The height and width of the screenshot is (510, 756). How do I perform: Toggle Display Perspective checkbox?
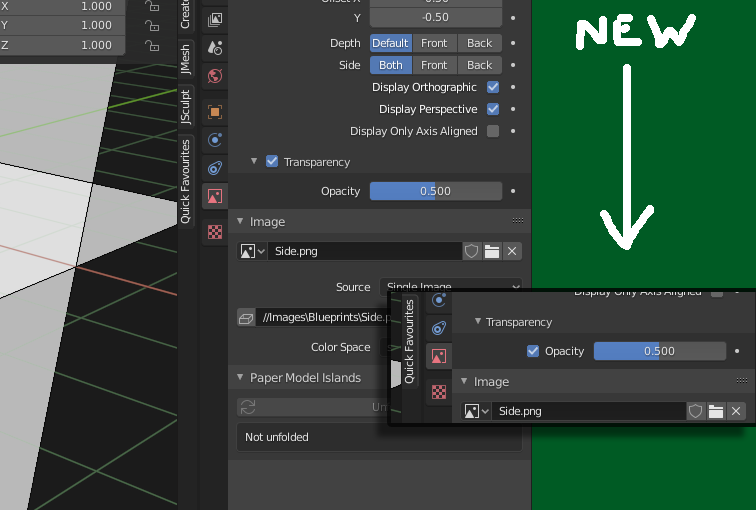[x=493, y=109]
